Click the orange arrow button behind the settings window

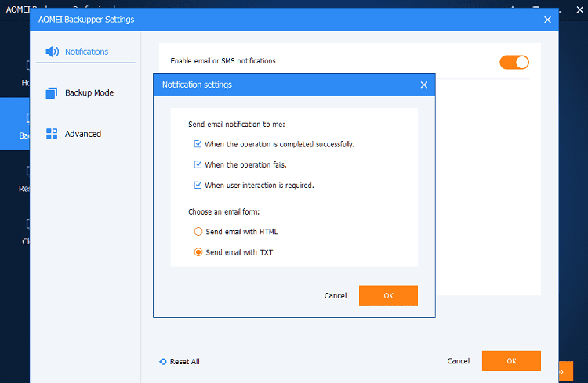566,371
